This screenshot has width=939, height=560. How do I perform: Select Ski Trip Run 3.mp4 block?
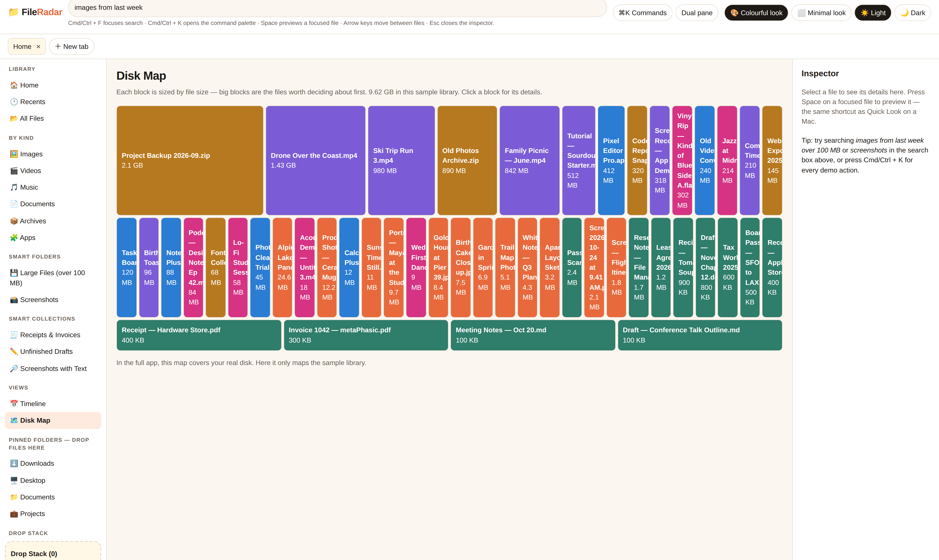click(x=401, y=160)
